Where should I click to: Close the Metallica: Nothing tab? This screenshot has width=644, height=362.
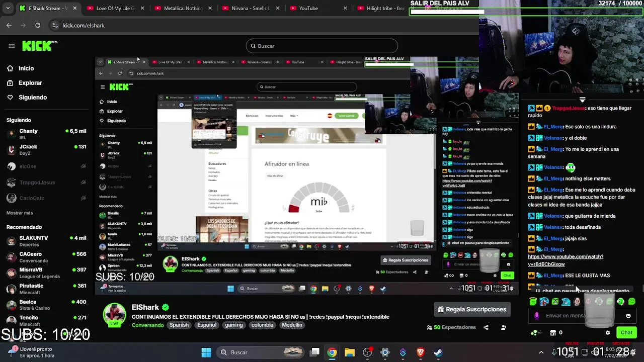point(210,8)
